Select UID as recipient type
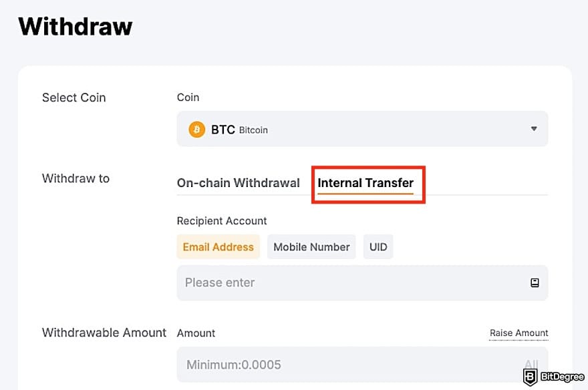This screenshot has width=588, height=390. click(378, 246)
